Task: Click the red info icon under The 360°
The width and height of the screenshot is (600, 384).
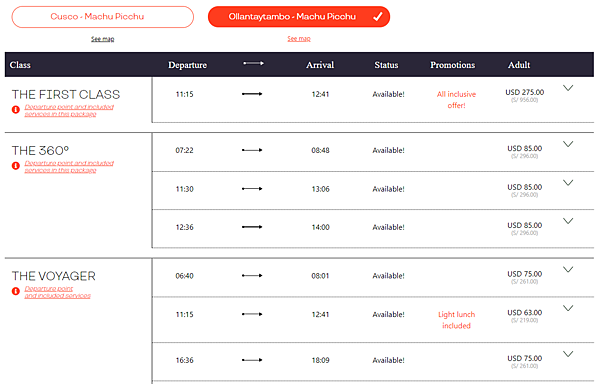Action: click(16, 166)
